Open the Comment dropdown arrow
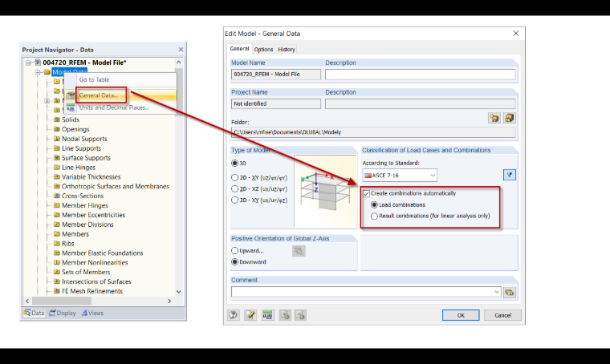This screenshot has height=364, width=610. pyautogui.click(x=496, y=292)
